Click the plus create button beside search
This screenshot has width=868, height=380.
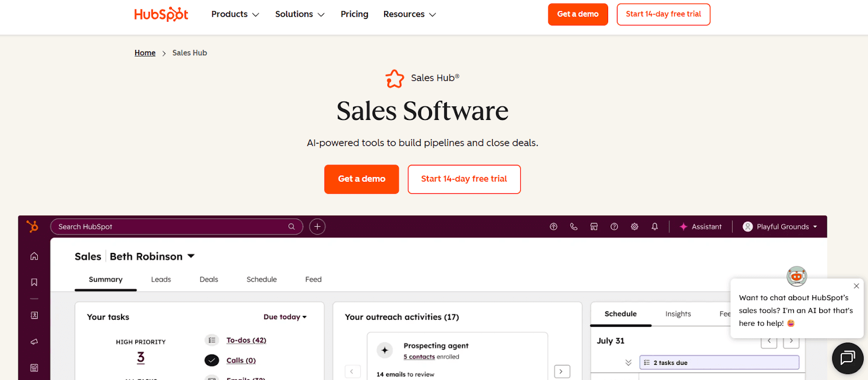point(317,226)
